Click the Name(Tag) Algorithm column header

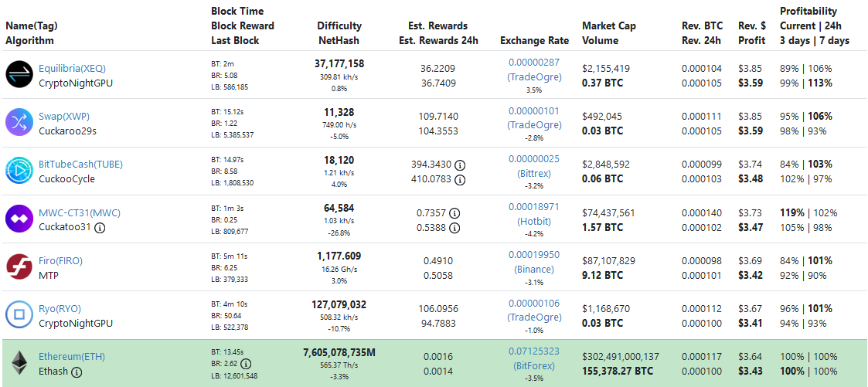(32, 33)
